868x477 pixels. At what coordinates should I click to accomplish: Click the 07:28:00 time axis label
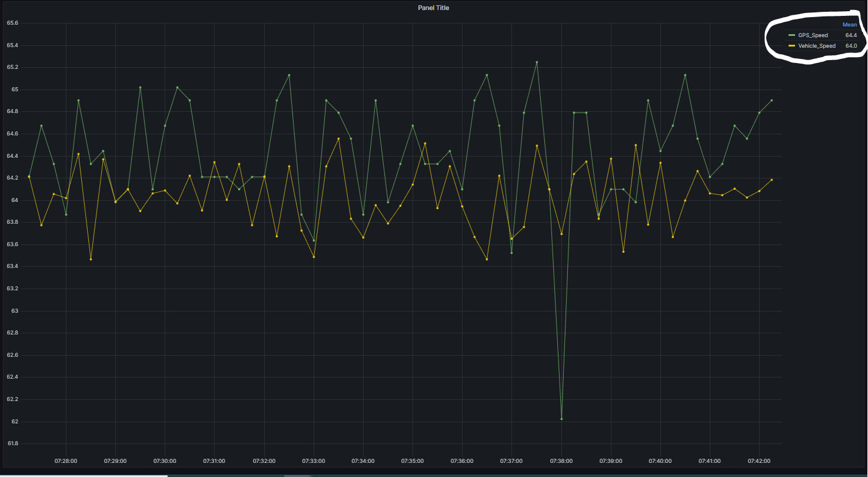[65, 461]
